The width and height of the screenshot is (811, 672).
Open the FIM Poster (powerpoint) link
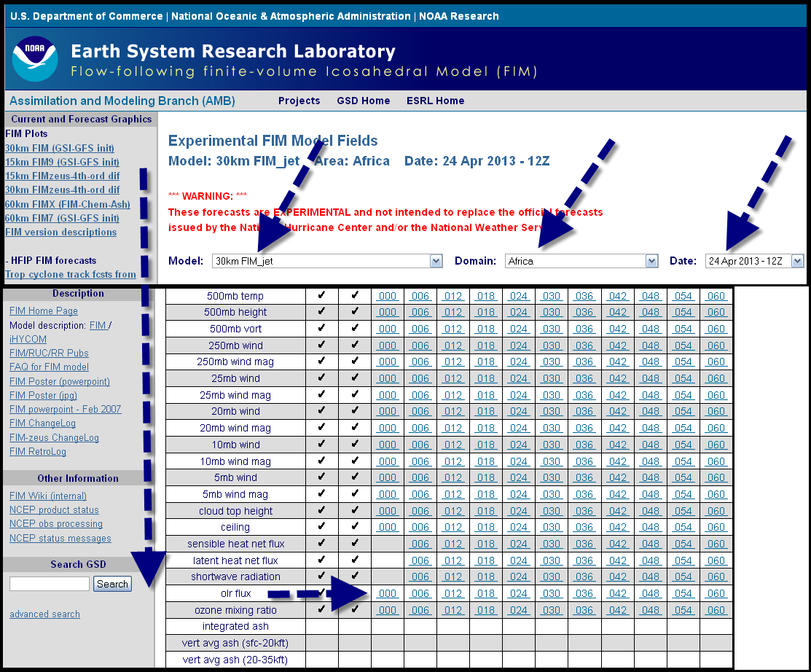[60, 382]
